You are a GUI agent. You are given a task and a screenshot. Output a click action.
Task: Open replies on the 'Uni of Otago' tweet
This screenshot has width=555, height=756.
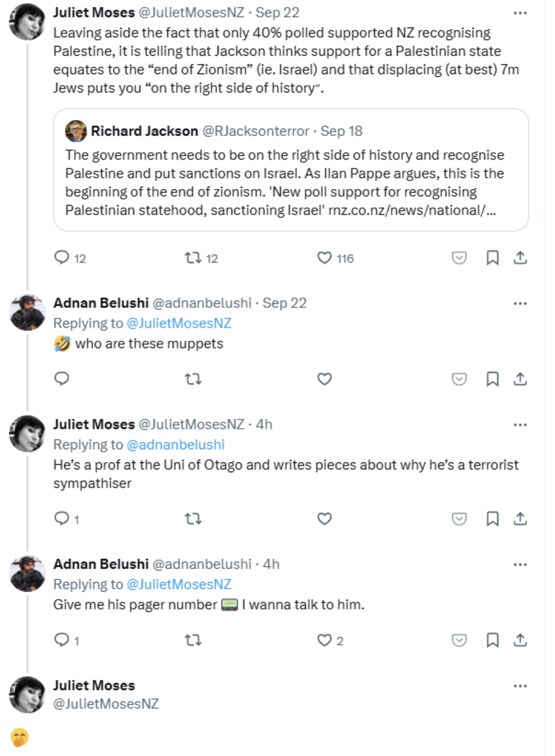[61, 519]
